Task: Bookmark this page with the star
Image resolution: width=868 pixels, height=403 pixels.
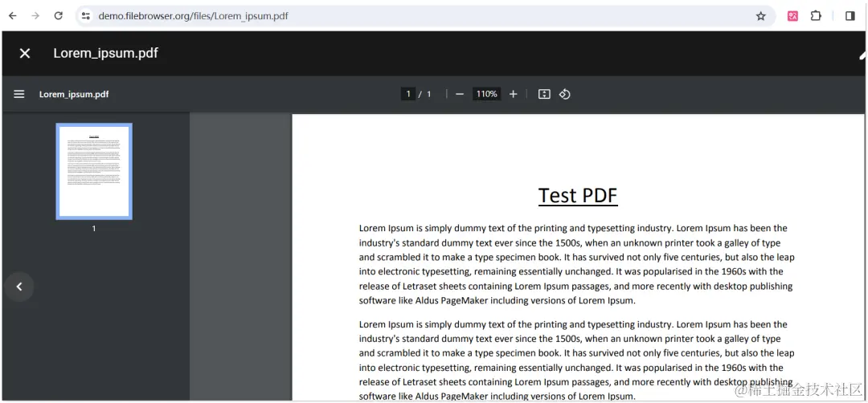Action: point(760,16)
